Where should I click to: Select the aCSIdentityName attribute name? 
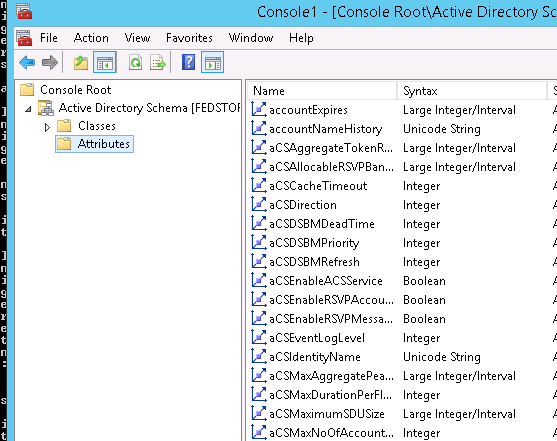(x=315, y=357)
